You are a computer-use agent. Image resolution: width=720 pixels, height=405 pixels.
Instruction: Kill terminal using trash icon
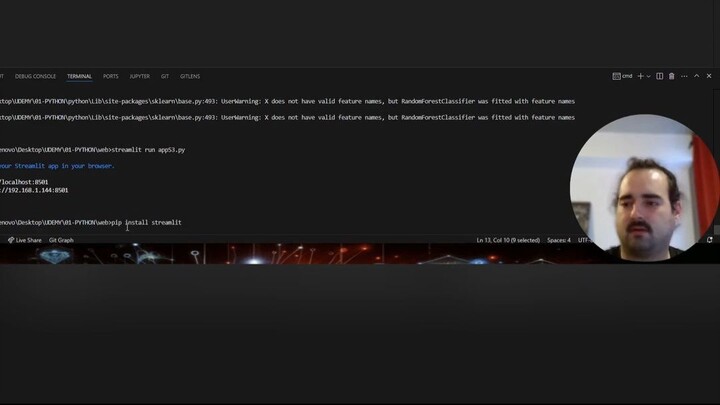(671, 76)
